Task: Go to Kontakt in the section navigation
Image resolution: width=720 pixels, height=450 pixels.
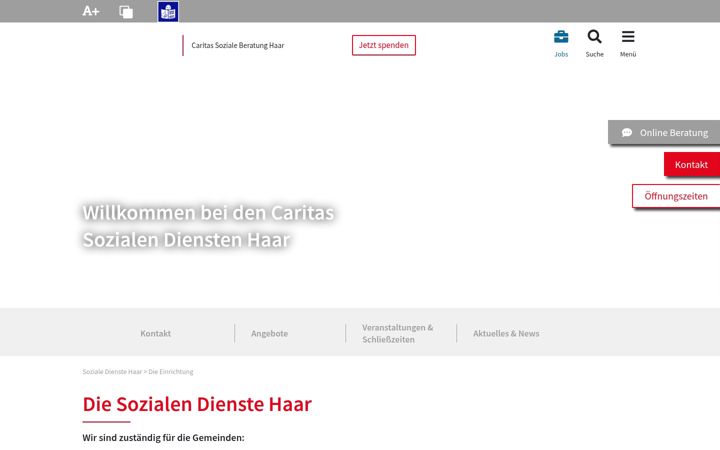Action: [x=156, y=333]
